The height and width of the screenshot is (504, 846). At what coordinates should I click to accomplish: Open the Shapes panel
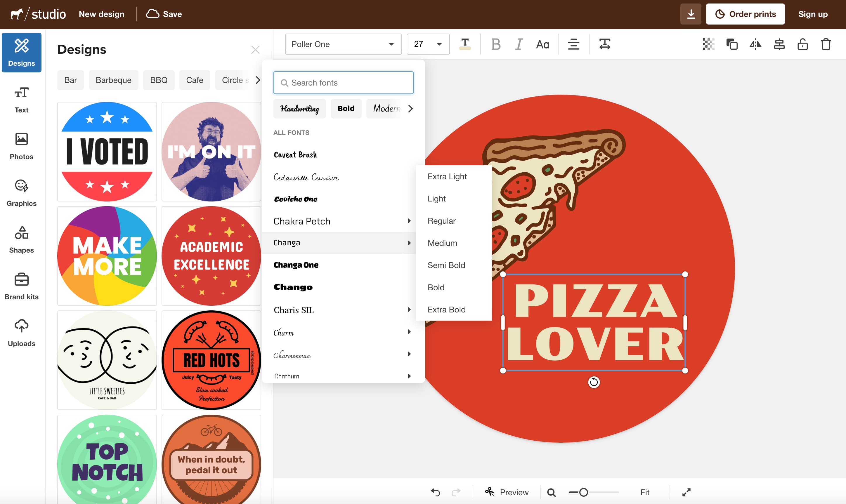[x=21, y=240]
